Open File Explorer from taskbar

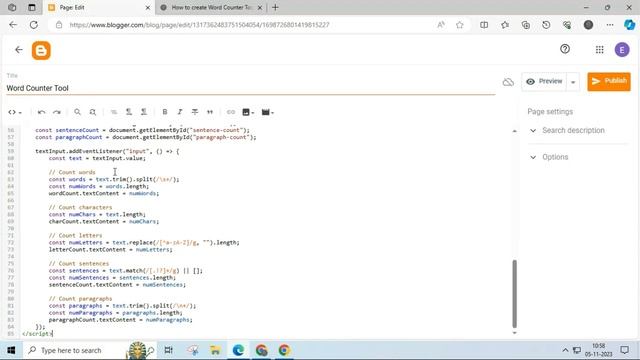[215, 350]
